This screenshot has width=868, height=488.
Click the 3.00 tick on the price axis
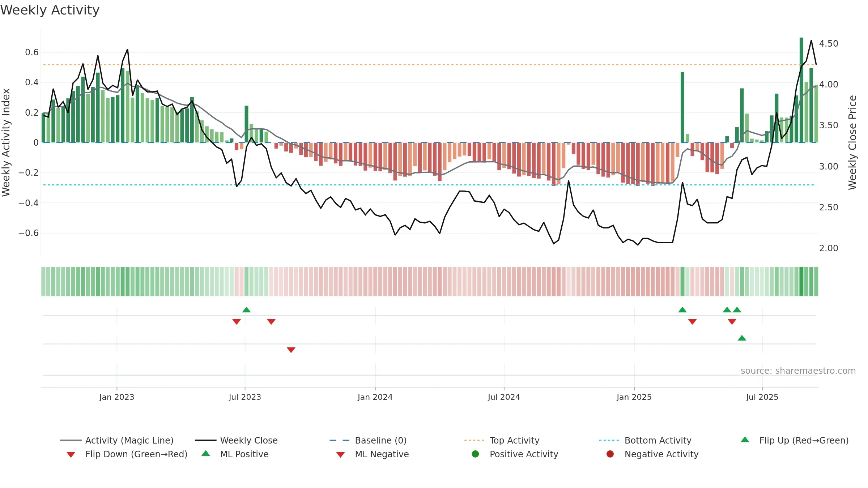[829, 167]
